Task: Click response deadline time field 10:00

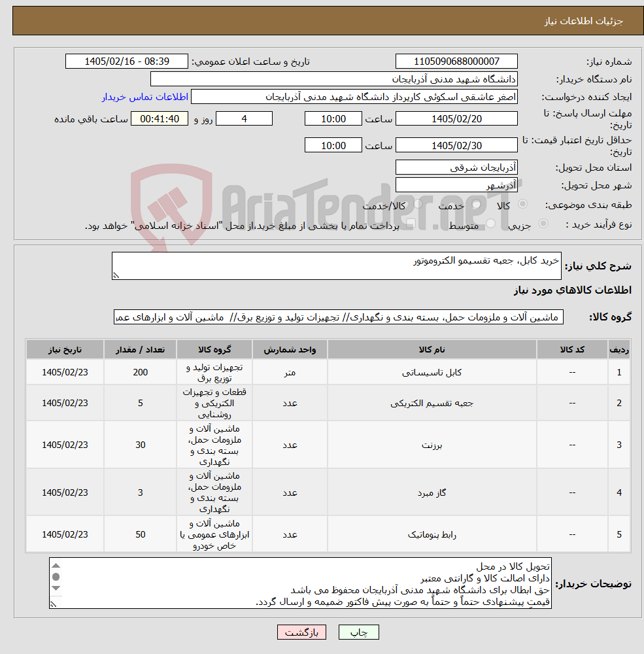Action: (x=333, y=118)
